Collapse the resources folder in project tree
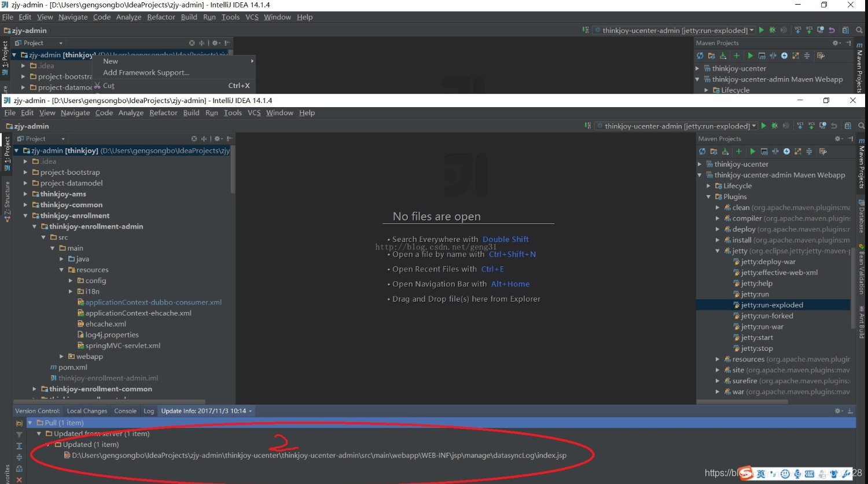 click(61, 270)
